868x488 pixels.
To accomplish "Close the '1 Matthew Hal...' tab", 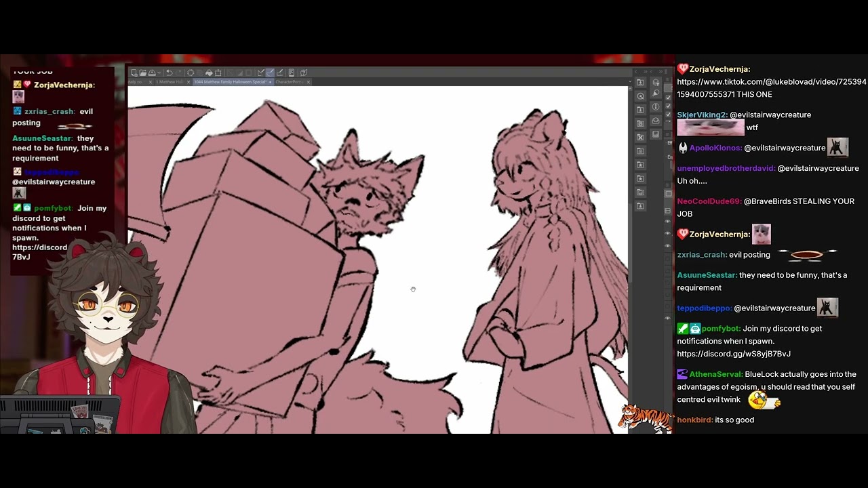I will [188, 82].
